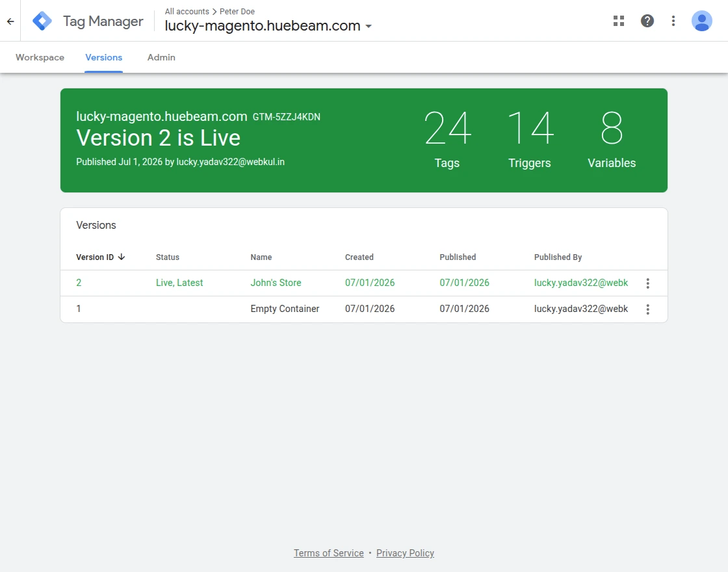
Task: Open the header more options menu
Action: click(673, 21)
